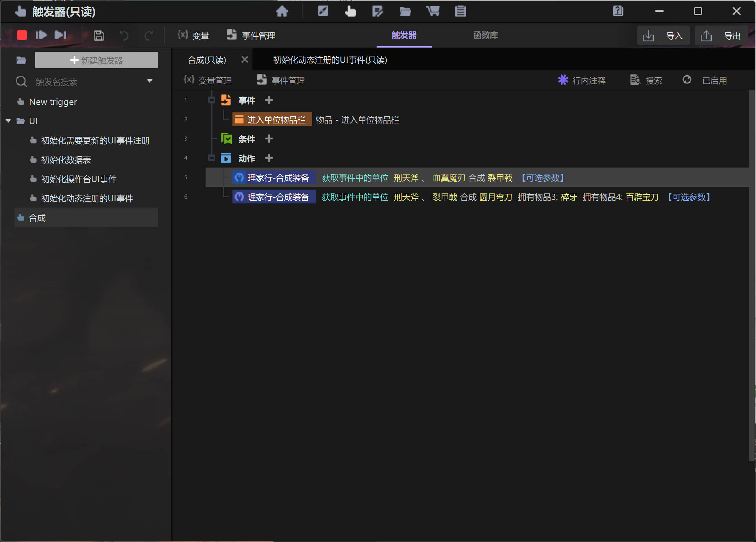Screen dimensions: 756x542
Task: Switch to the 触发器 tab
Action: pyautogui.click(x=404, y=35)
